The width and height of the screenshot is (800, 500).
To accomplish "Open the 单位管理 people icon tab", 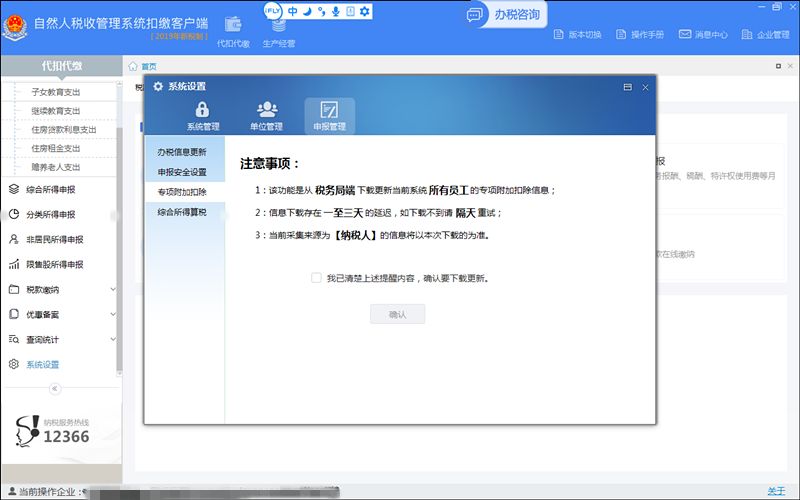I will pyautogui.click(x=266, y=116).
